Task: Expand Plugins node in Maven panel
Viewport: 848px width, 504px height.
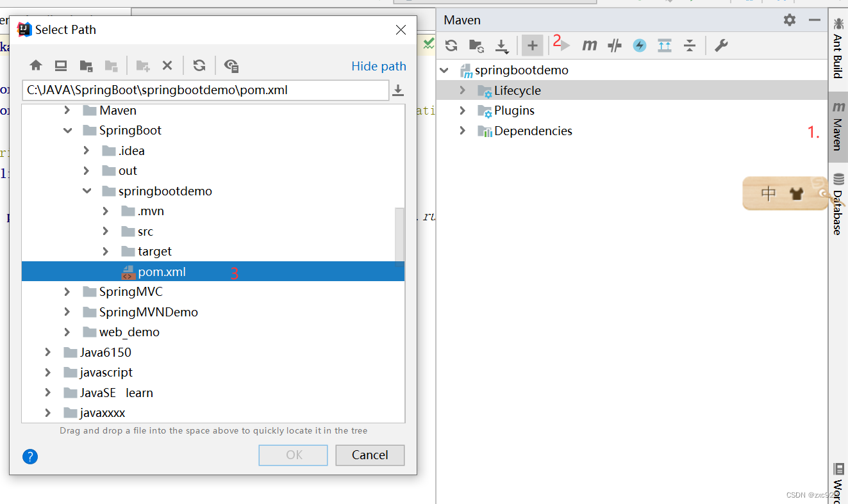Action: tap(463, 111)
